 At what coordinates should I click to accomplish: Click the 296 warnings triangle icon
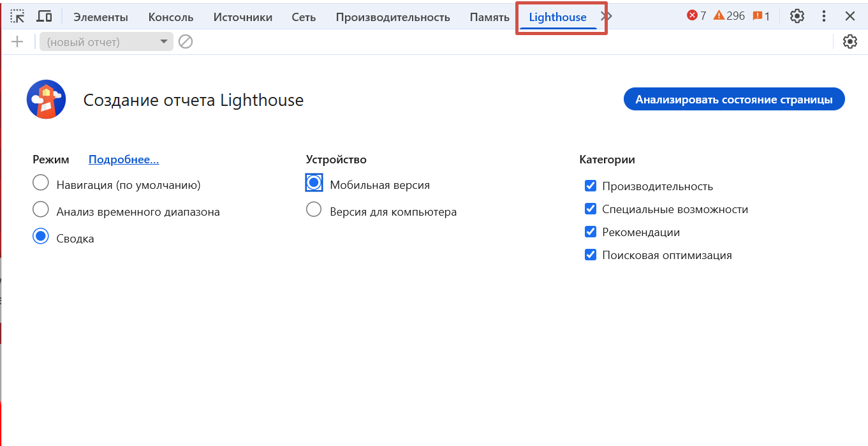(719, 16)
